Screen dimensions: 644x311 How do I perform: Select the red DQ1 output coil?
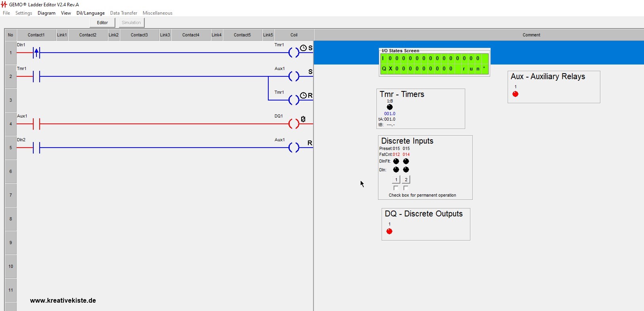pos(294,124)
